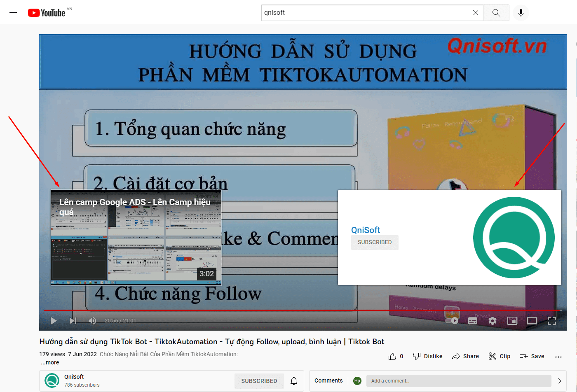Click the large QniSoft end-screen logo
The width and height of the screenshot is (577, 392).
(514, 238)
